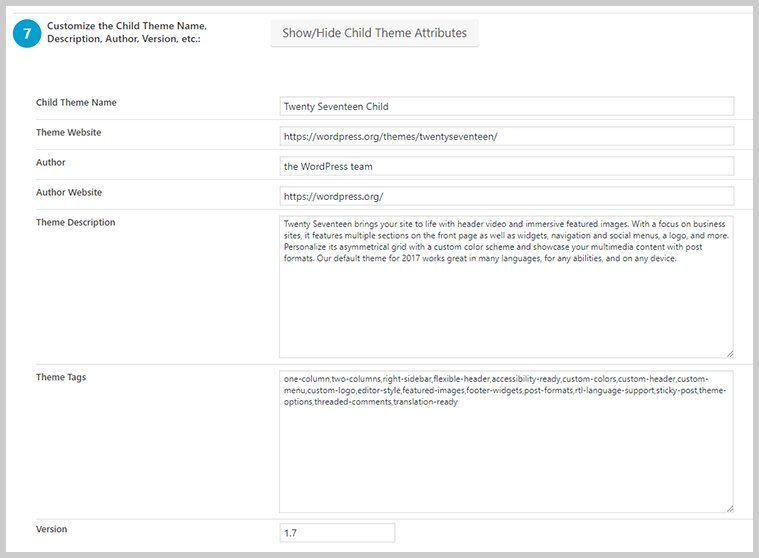Image resolution: width=759 pixels, height=558 pixels.
Task: Click inside the Theme Description textarea
Action: 506,287
